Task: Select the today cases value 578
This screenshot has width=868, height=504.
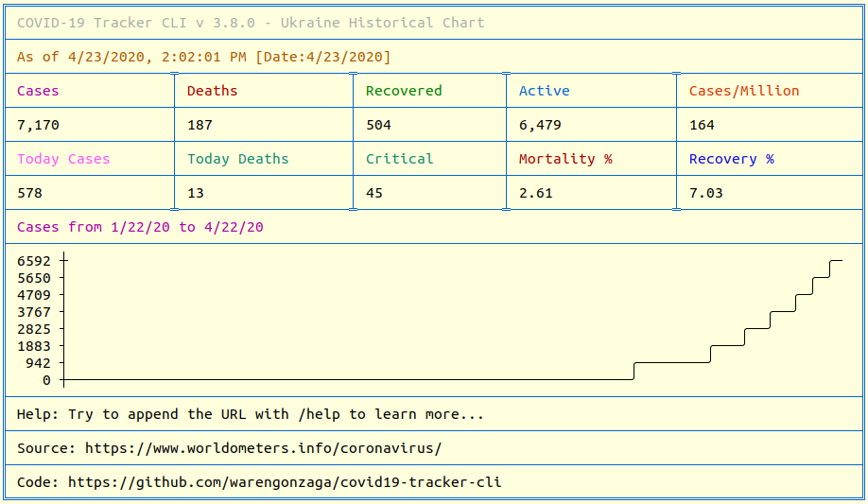Action: click(x=29, y=193)
